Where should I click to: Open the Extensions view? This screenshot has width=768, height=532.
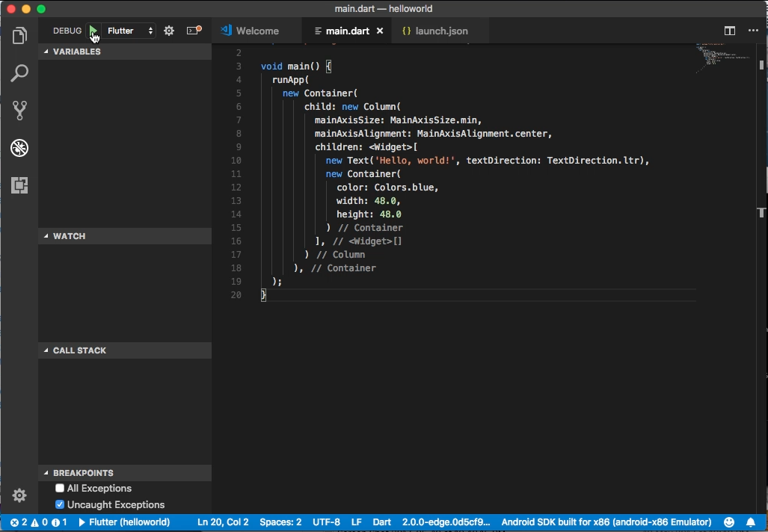(x=19, y=185)
